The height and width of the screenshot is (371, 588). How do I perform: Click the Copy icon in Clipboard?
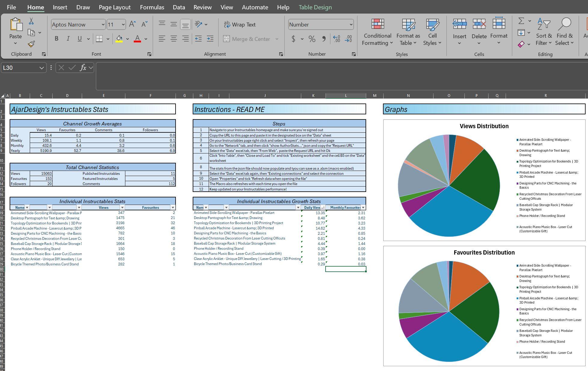[31, 32]
